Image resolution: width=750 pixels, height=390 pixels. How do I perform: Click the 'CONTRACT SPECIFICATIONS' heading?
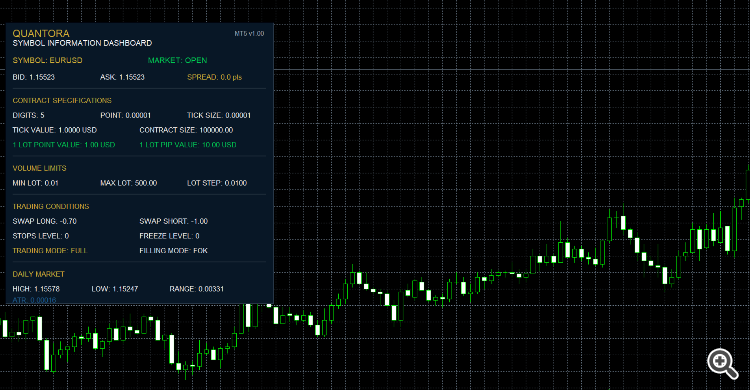click(62, 100)
